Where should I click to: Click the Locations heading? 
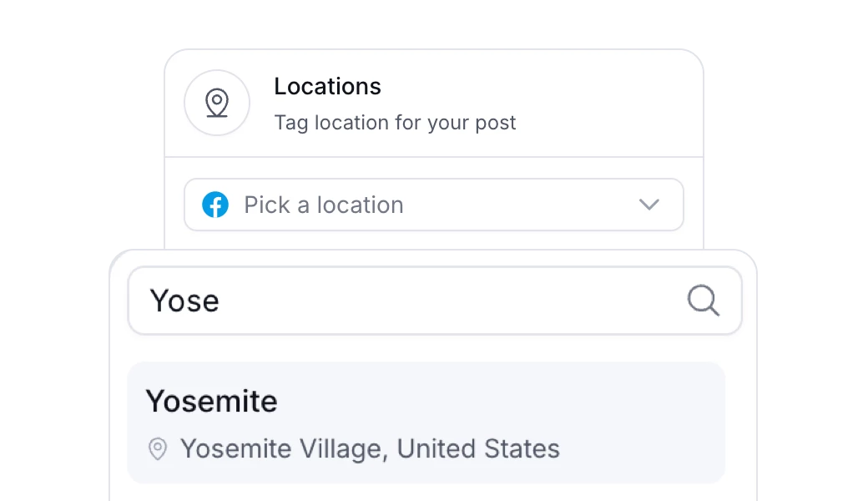tap(327, 86)
